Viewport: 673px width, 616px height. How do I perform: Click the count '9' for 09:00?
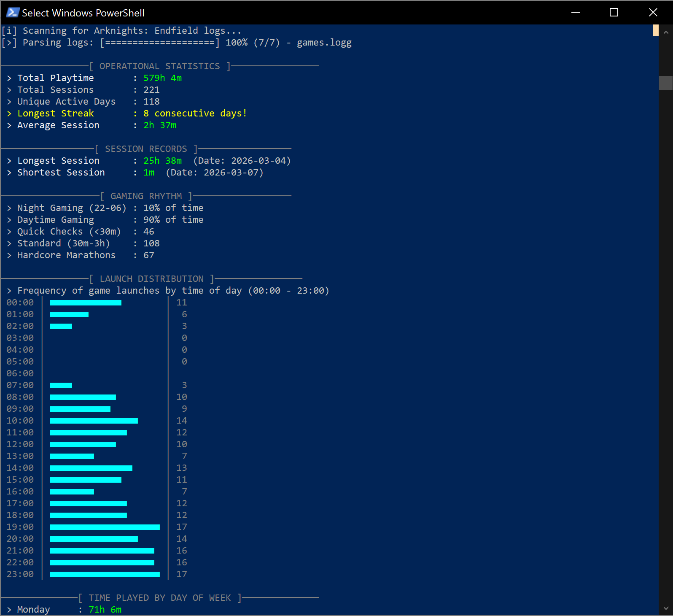click(184, 409)
